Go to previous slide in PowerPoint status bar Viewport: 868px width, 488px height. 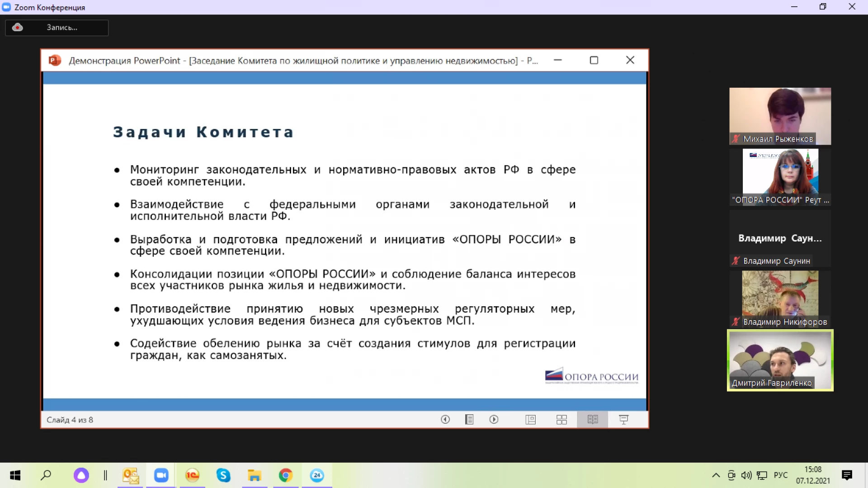(445, 419)
